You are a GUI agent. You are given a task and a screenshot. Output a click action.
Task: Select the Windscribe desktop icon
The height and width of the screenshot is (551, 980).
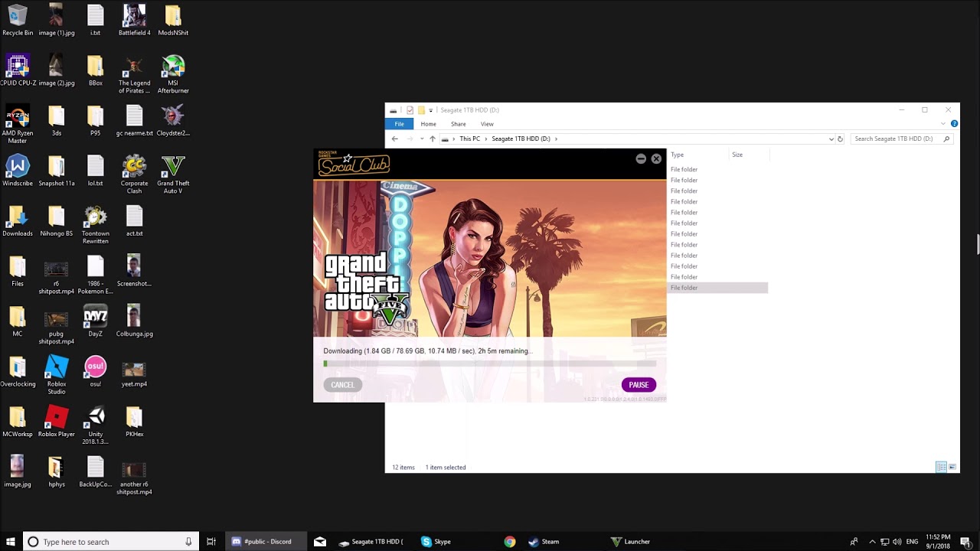(17, 171)
